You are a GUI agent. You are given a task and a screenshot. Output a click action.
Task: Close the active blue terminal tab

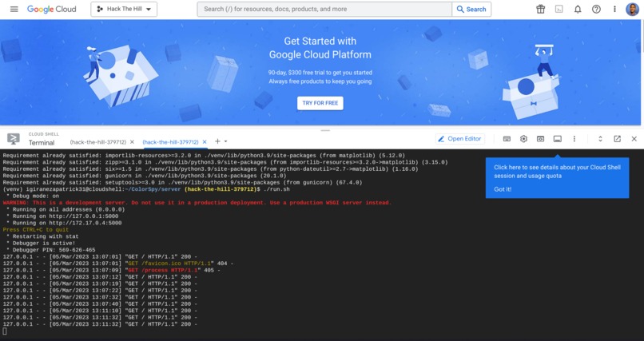point(205,142)
